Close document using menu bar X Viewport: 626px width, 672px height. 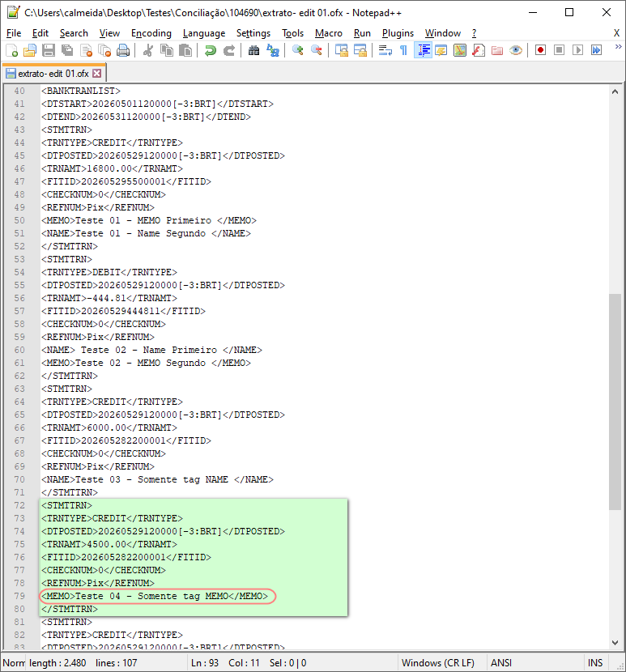(x=616, y=33)
